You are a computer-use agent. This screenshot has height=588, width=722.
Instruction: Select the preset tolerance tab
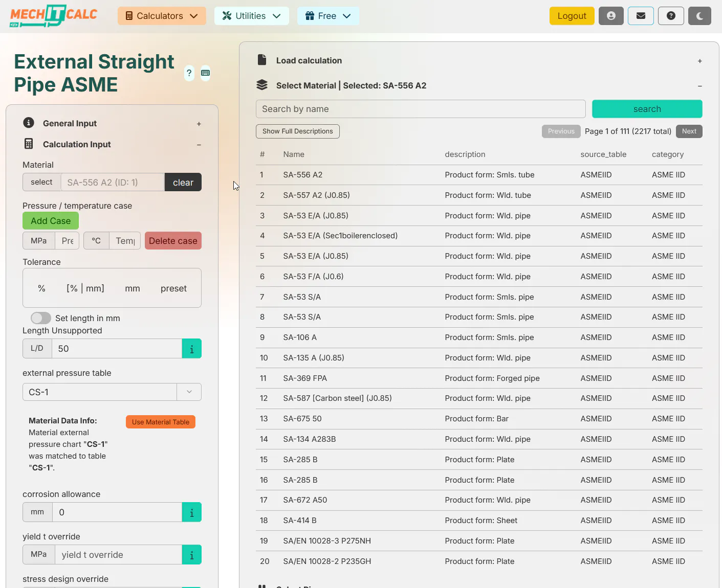(173, 288)
